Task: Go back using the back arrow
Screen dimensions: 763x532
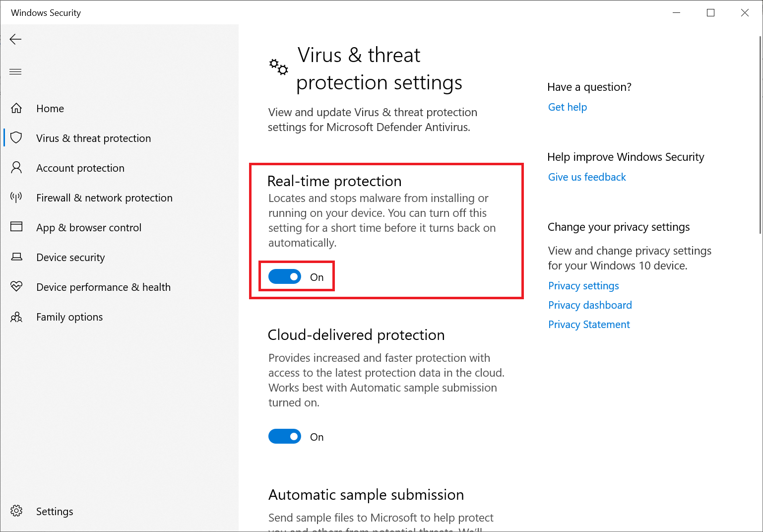Action: coord(16,39)
